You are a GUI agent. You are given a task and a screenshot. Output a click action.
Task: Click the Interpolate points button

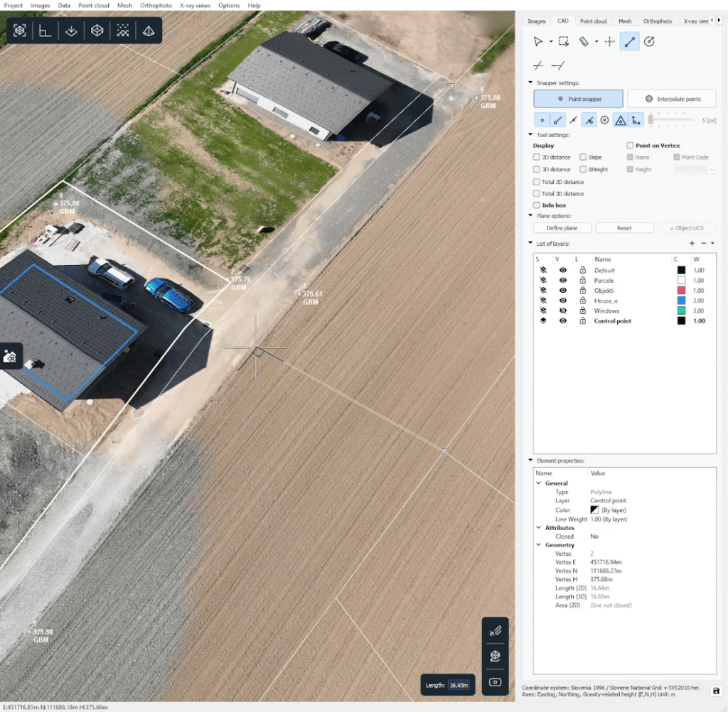click(671, 99)
